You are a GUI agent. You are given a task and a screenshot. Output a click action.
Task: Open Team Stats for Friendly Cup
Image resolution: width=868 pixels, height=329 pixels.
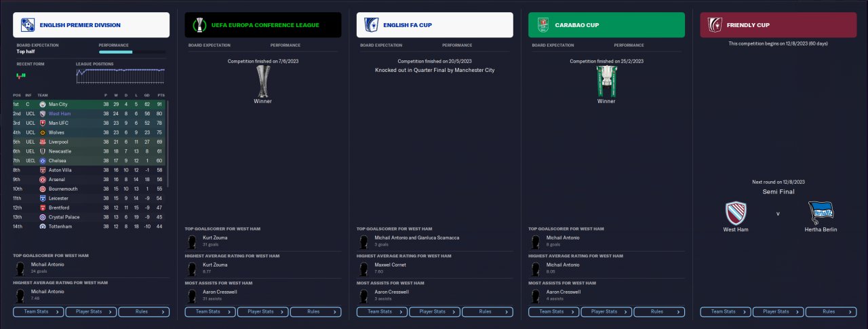726,312
